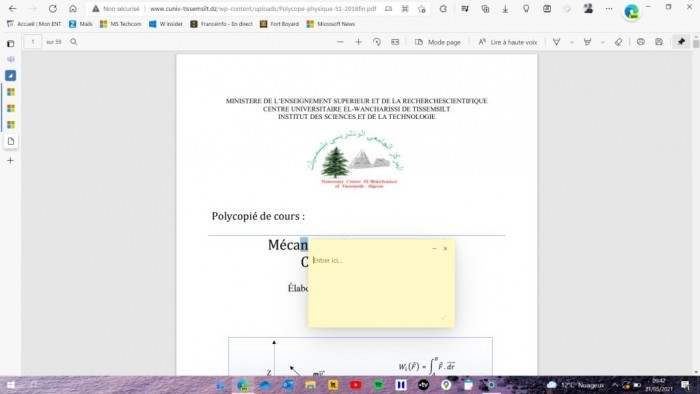Screen dimensions: 700x394
Task: Unpin the PDF toolbar
Action: [681, 42]
